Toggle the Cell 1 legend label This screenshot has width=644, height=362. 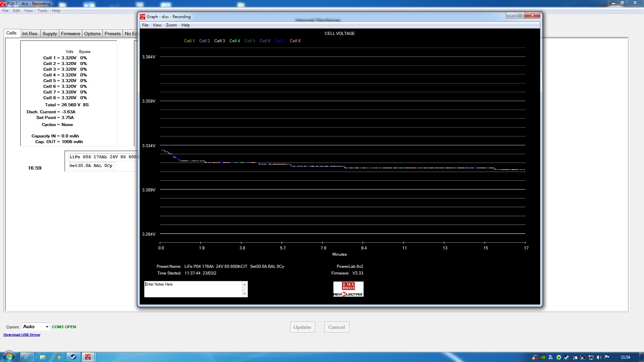pyautogui.click(x=189, y=41)
